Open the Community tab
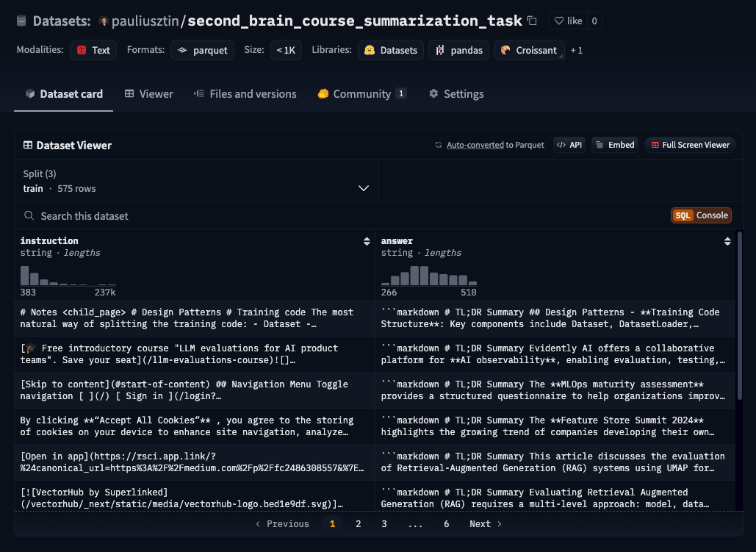Viewport: 756px width, 552px height. [x=361, y=94]
